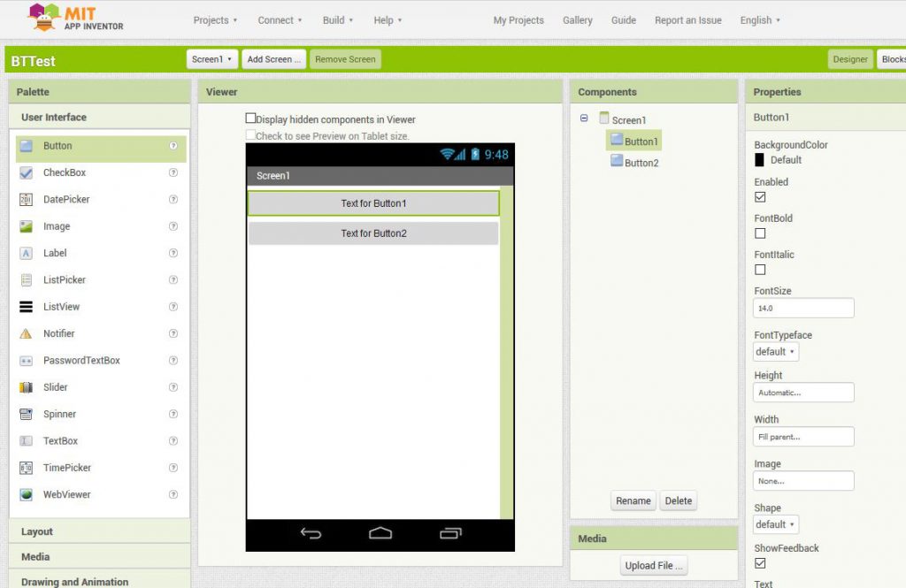Open the Projects menu
This screenshot has width=906, height=588.
pyautogui.click(x=216, y=20)
